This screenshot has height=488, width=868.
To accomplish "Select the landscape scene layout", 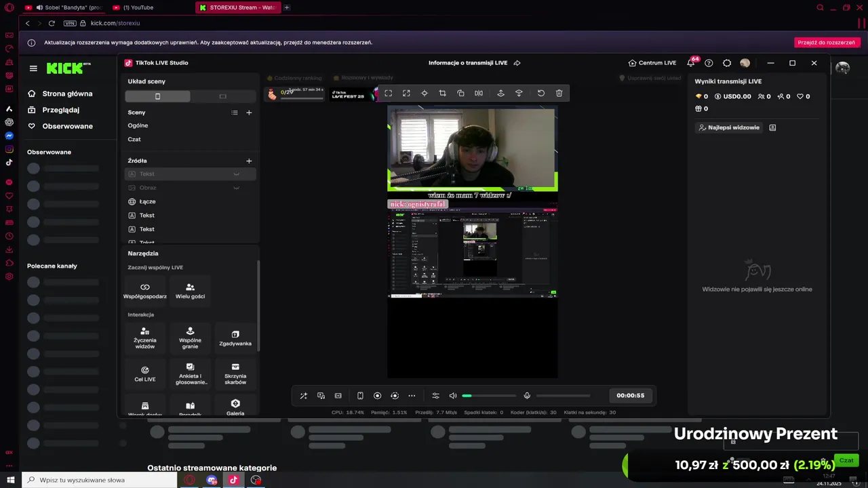I will pos(223,96).
